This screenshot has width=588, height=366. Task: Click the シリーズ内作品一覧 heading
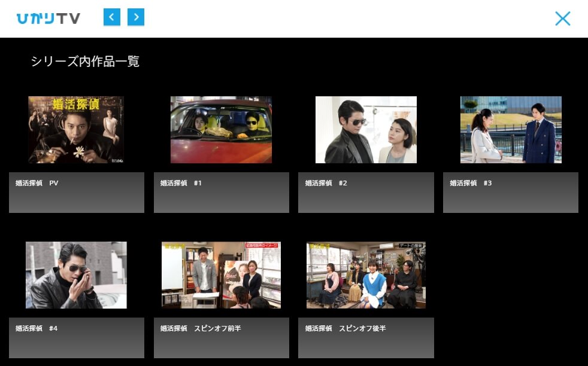[x=85, y=61]
